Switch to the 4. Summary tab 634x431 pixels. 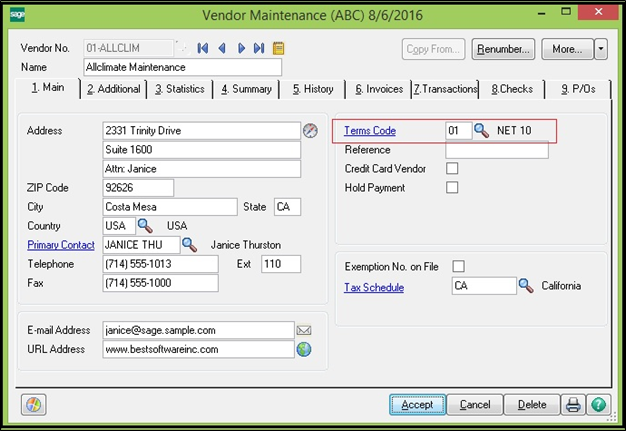click(246, 89)
